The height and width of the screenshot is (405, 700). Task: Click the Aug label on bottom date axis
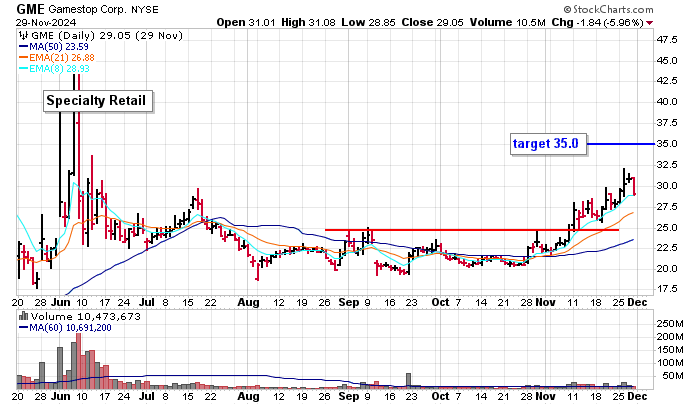[x=248, y=396]
